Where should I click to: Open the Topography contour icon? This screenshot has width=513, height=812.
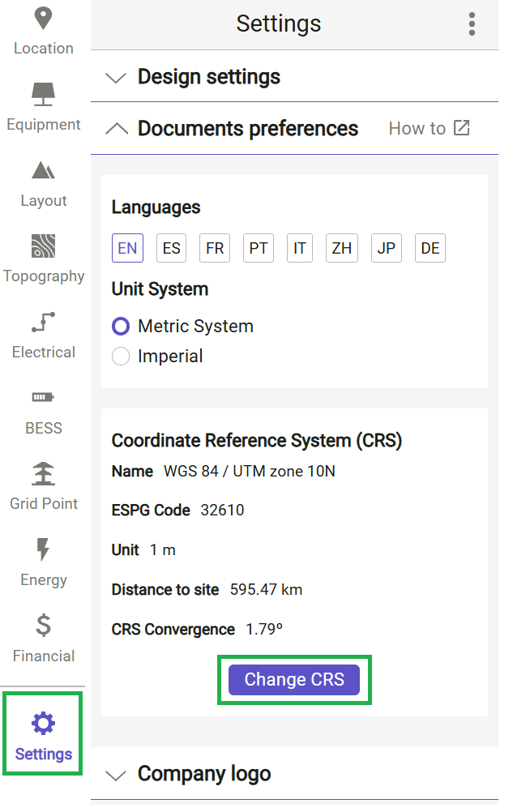point(43,246)
